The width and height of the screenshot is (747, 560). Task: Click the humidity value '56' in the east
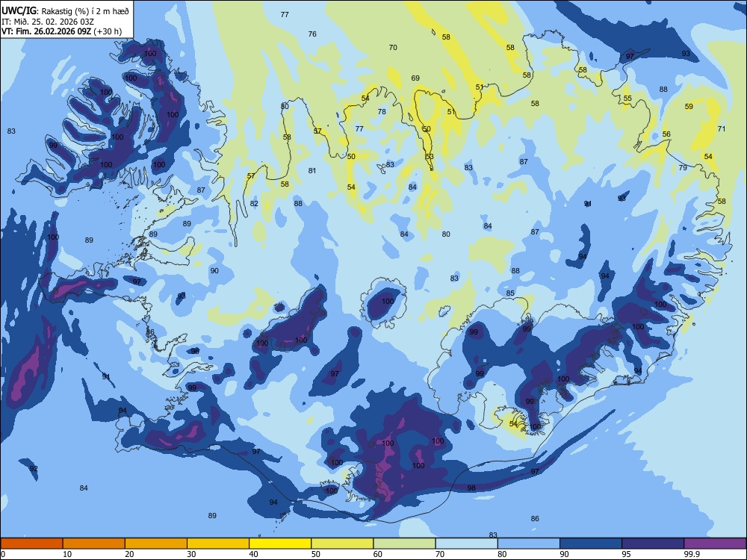pyautogui.click(x=666, y=134)
